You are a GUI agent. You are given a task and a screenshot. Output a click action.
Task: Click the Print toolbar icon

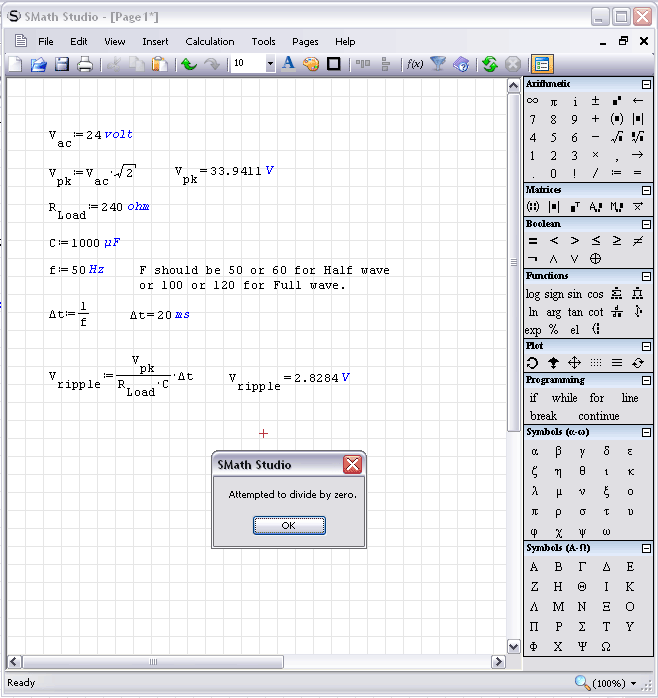[x=85, y=64]
